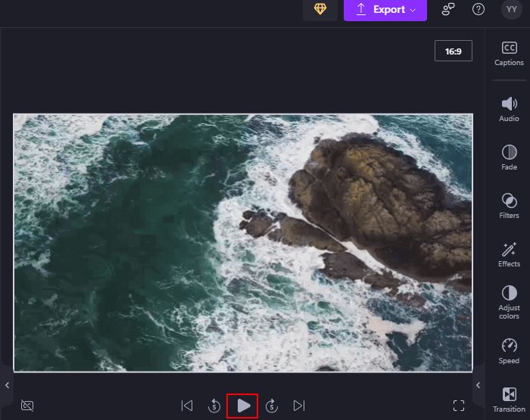Open the YY account profile menu
Image resolution: width=530 pixels, height=420 pixels.
511,9
